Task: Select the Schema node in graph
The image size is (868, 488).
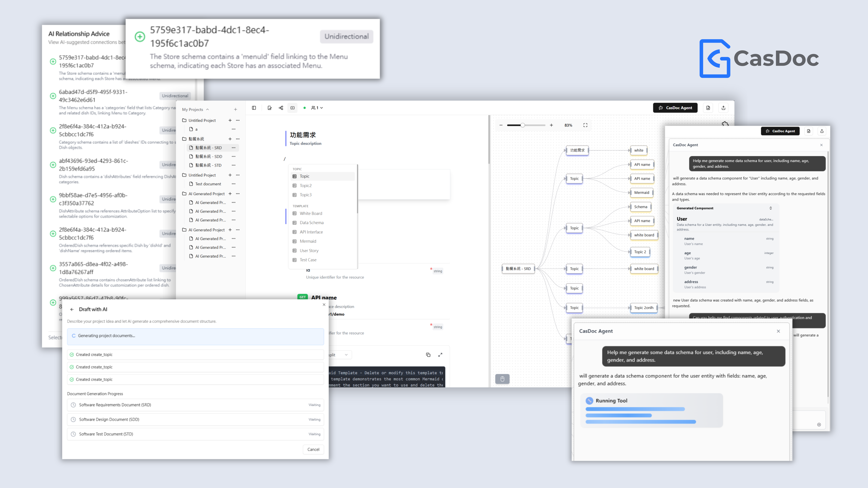Action: (x=641, y=207)
